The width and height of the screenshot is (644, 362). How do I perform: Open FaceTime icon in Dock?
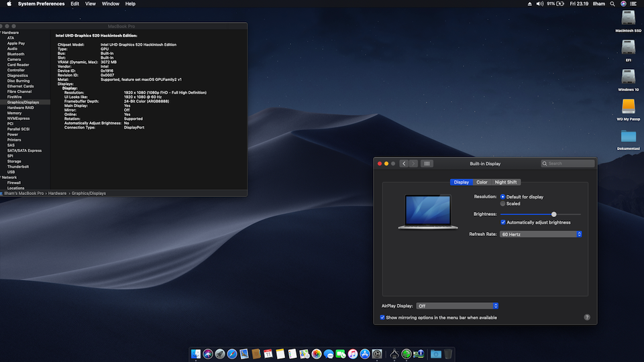tap(341, 354)
